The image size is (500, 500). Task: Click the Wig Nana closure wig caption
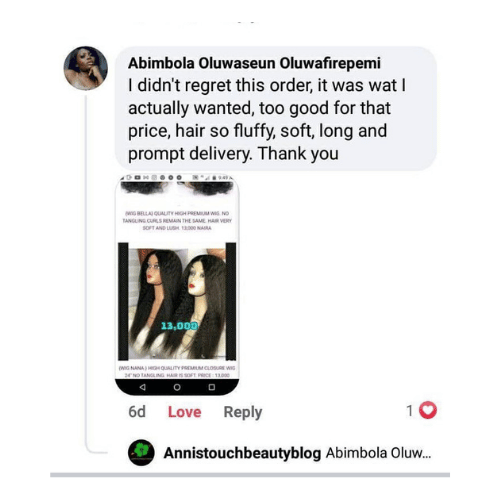point(177,371)
